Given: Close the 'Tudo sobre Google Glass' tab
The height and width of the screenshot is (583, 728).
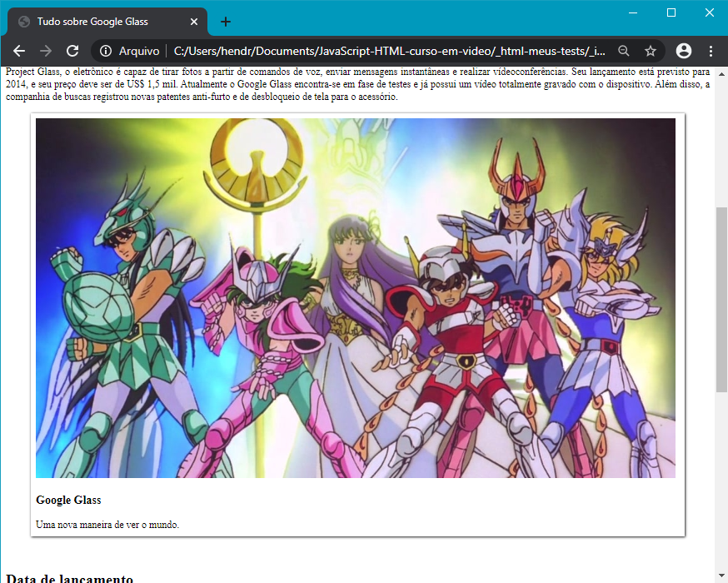Looking at the screenshot, I should pyautogui.click(x=194, y=22).
